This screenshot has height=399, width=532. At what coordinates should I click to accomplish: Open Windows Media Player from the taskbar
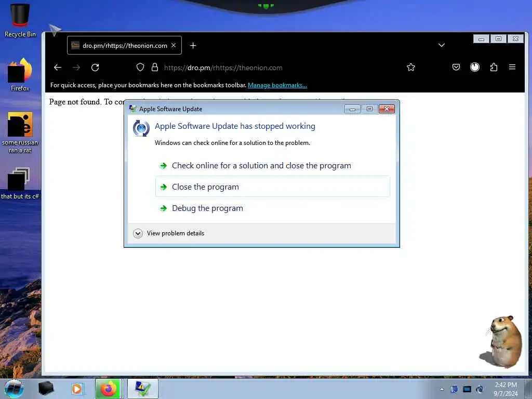(x=77, y=389)
